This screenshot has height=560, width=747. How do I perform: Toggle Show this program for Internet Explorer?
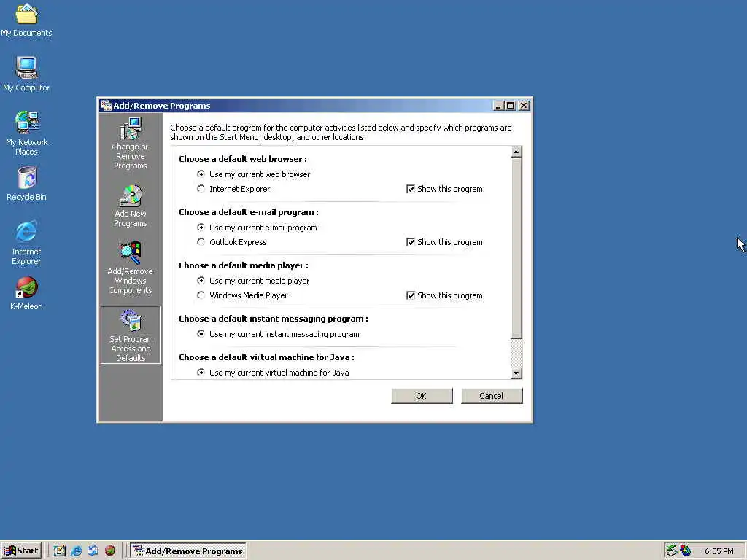[x=444, y=189]
